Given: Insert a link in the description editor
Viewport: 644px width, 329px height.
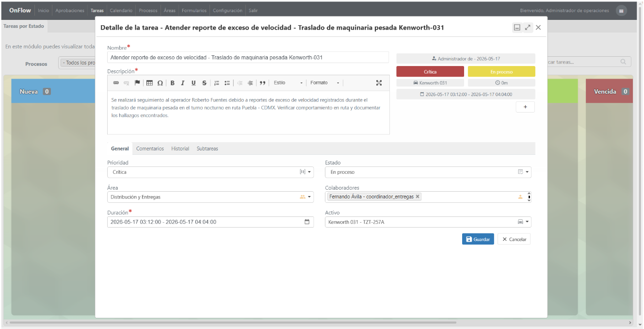Looking at the screenshot, I should tap(116, 83).
